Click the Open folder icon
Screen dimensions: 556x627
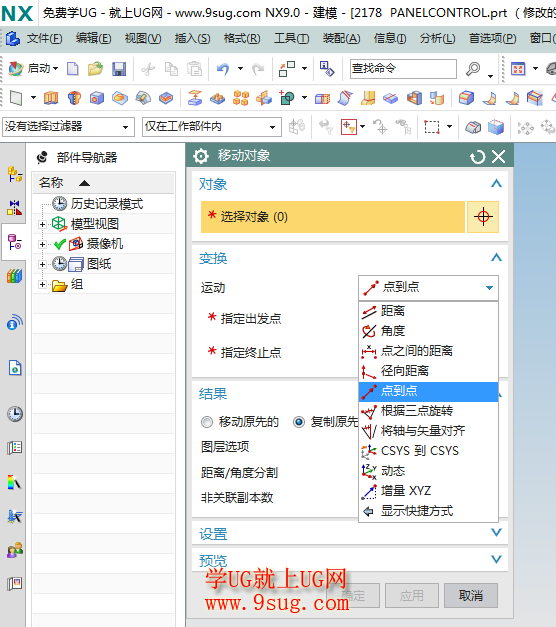click(95, 69)
